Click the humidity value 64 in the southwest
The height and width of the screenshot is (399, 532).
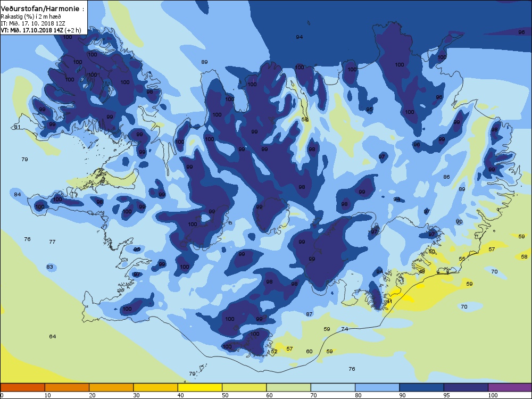(x=53, y=337)
